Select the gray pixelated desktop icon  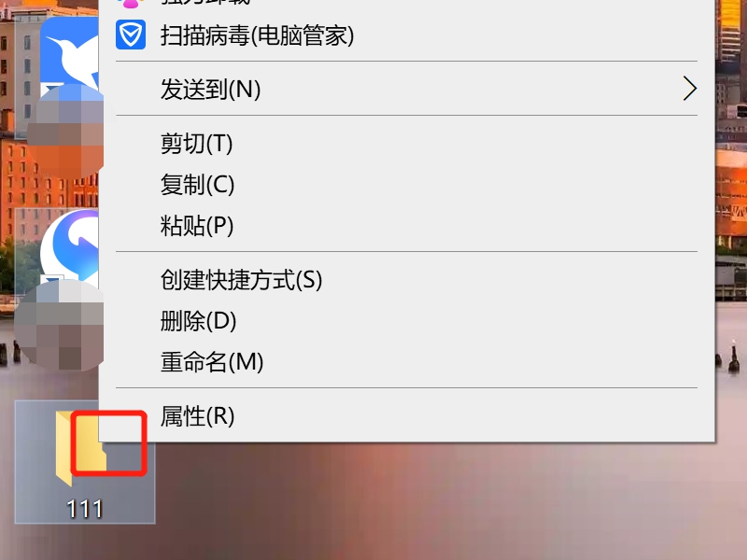(59, 326)
